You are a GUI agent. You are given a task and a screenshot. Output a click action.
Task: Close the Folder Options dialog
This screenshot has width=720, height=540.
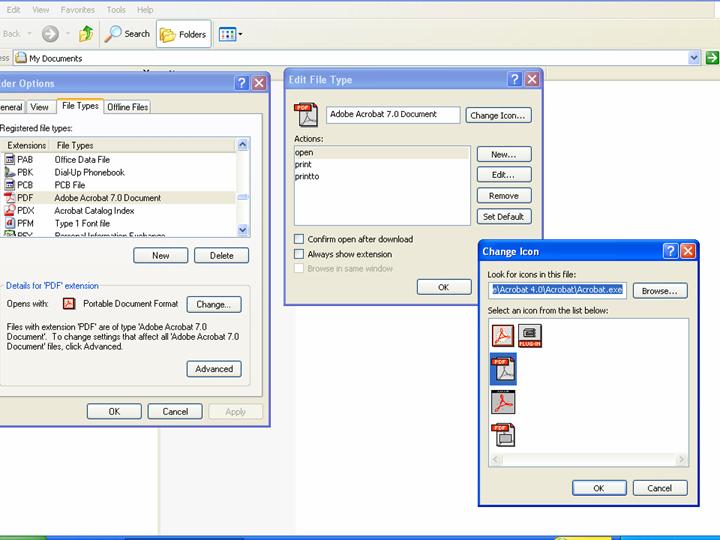point(259,83)
